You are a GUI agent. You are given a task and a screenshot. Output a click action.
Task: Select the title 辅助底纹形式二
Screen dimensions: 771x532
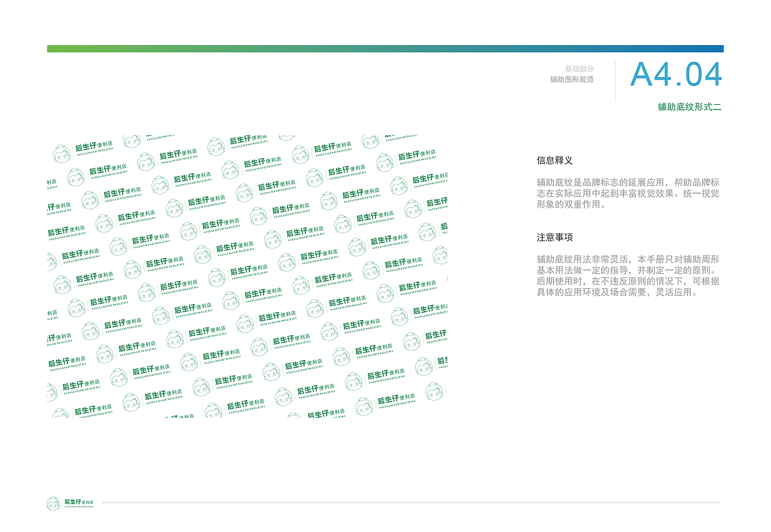click(x=690, y=107)
